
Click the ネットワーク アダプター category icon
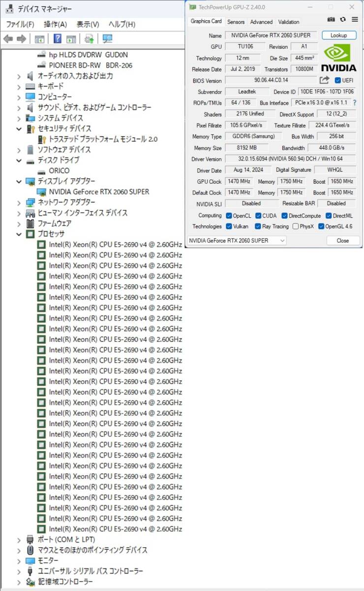(30, 202)
